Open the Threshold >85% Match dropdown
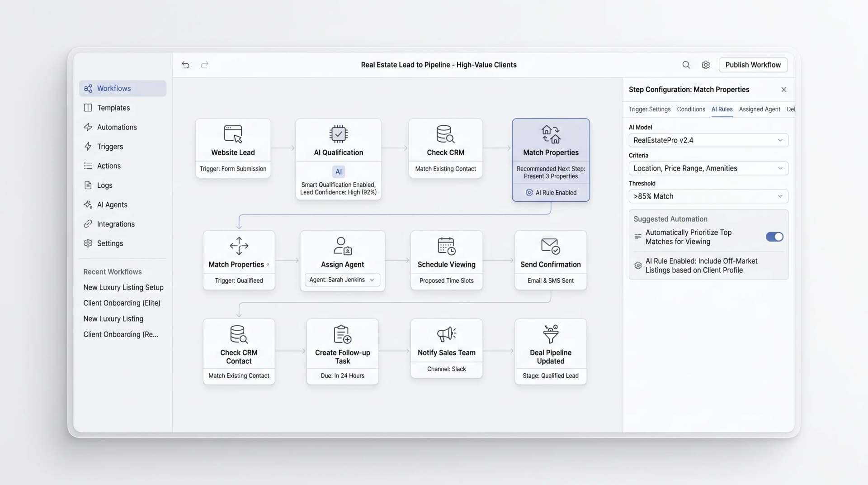This screenshot has width=868, height=485. [x=708, y=196]
